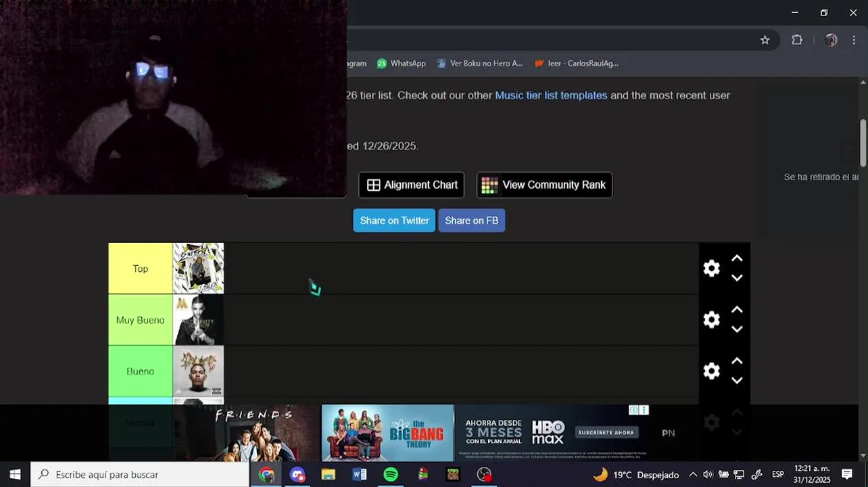Image resolution: width=868 pixels, height=487 pixels.
Task: Open the clock showing 12:21 a. m.
Action: [812, 474]
